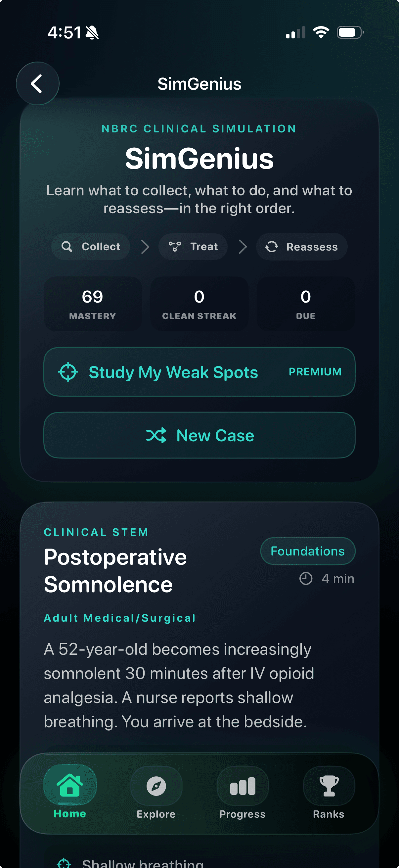The image size is (399, 868).
Task: Tap the chevron between Collect and Treat
Action: 145,247
